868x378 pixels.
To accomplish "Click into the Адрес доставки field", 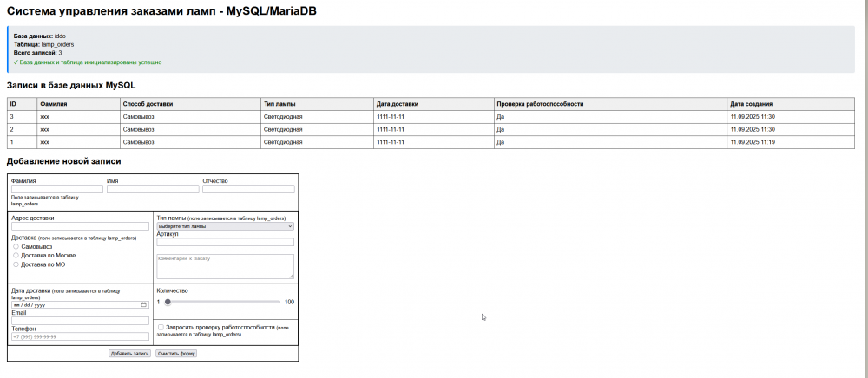I will click(x=80, y=226).
